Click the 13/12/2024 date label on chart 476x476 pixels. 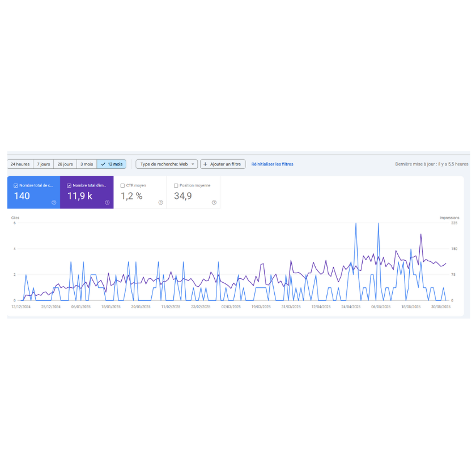[21, 307]
